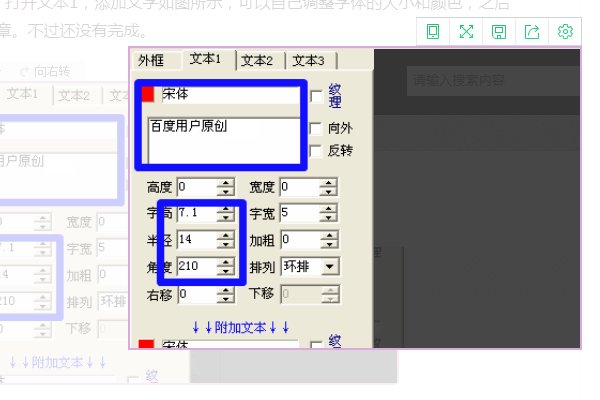Enable the 纹理 checkbox
The height and width of the screenshot is (400, 600).
(x=316, y=96)
